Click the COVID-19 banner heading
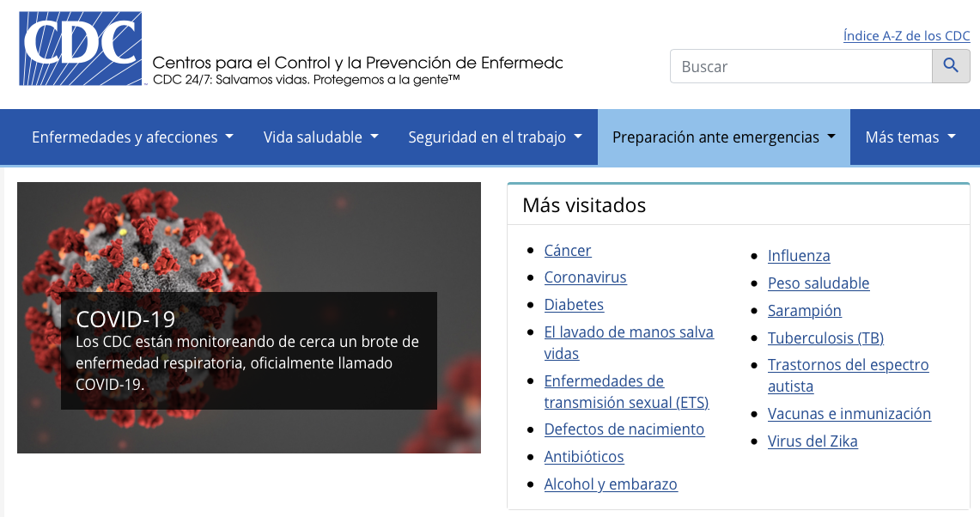Screen dimensions: 980x517 pos(125,319)
